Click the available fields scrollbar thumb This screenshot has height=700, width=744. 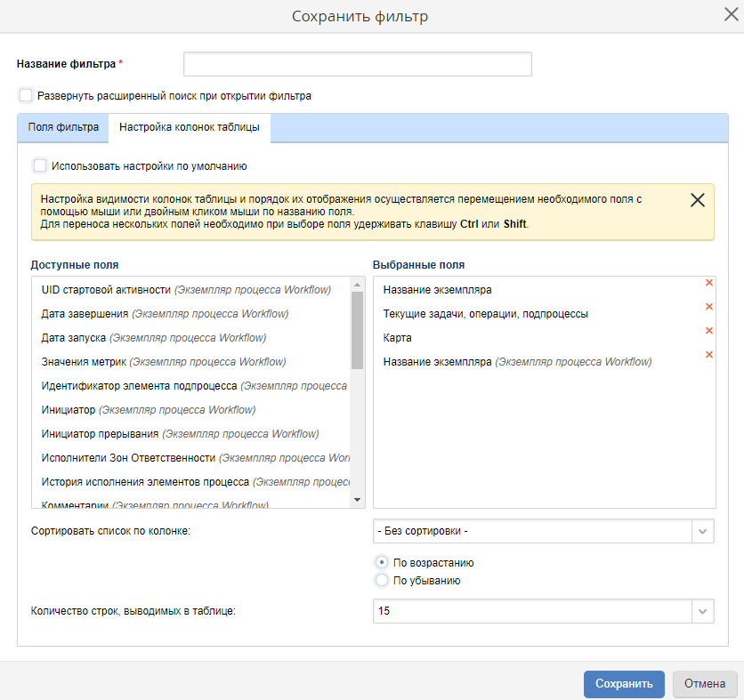[357, 329]
